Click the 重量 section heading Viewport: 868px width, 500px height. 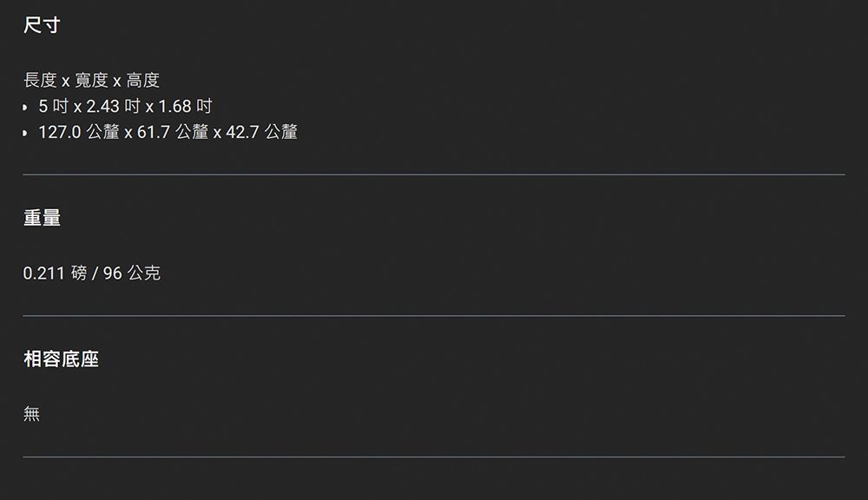point(42,218)
